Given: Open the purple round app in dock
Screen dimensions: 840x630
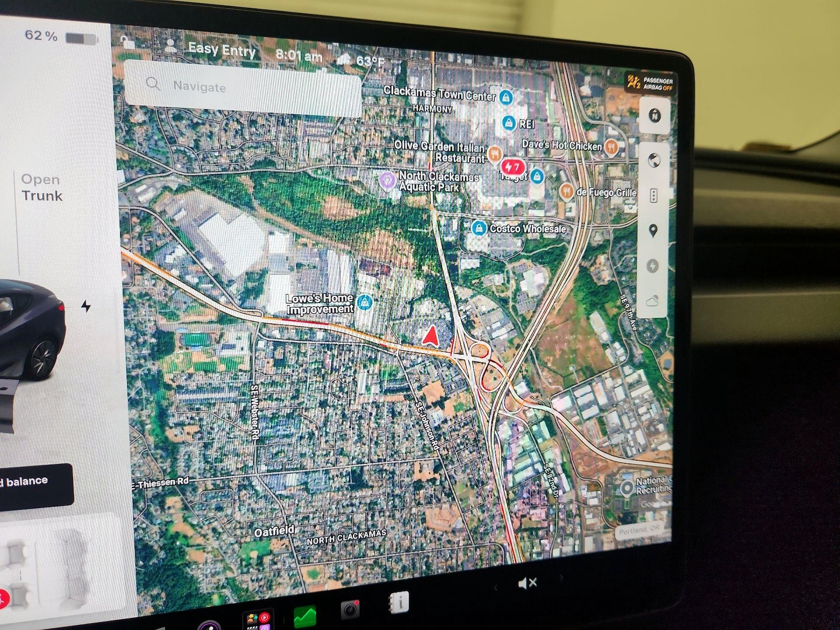Looking at the screenshot, I should tap(210, 625).
